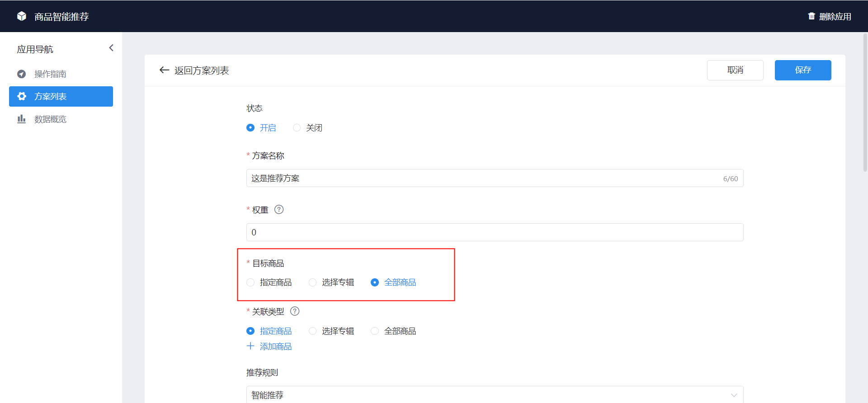Click the 保存 button
Screen dimensions: 868x403
click(x=803, y=70)
